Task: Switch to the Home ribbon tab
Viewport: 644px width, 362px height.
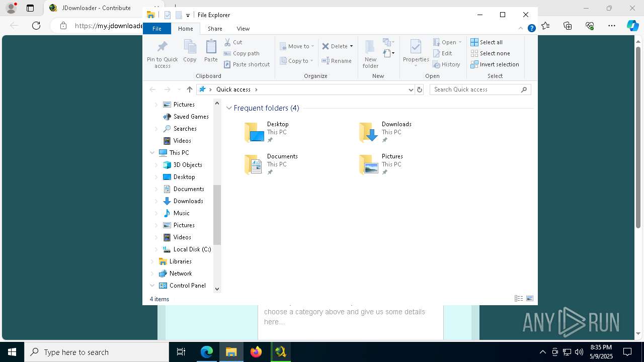Action: [185, 29]
